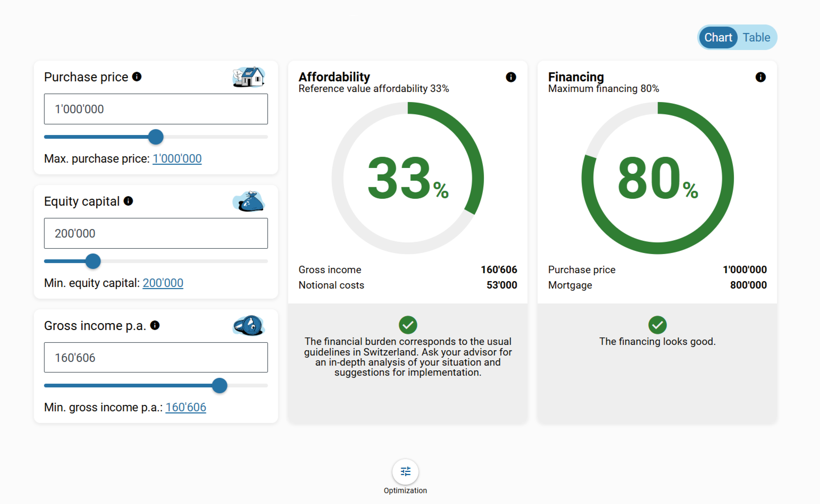Focus the Gross income p.a. input field
This screenshot has width=820, height=504.
(156, 358)
